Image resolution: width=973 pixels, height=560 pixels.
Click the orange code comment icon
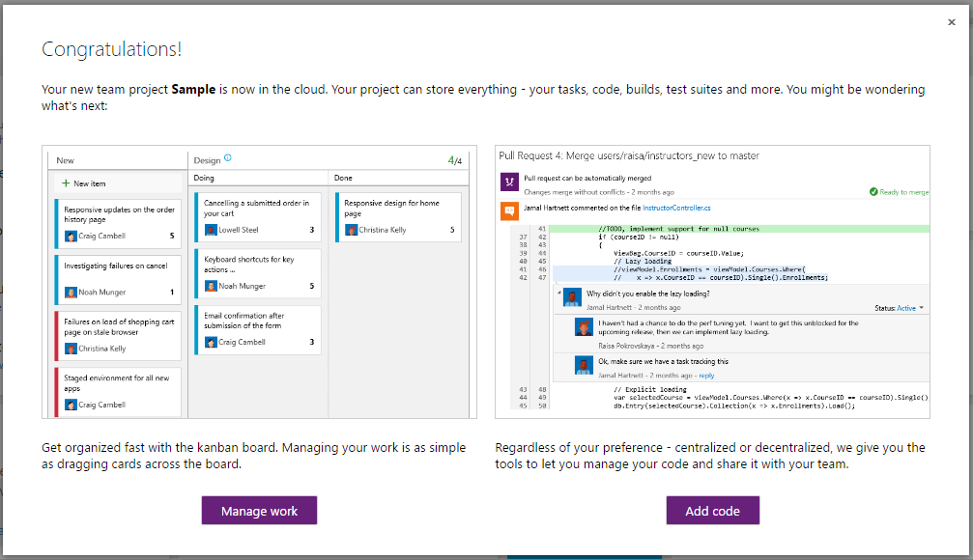coord(509,210)
